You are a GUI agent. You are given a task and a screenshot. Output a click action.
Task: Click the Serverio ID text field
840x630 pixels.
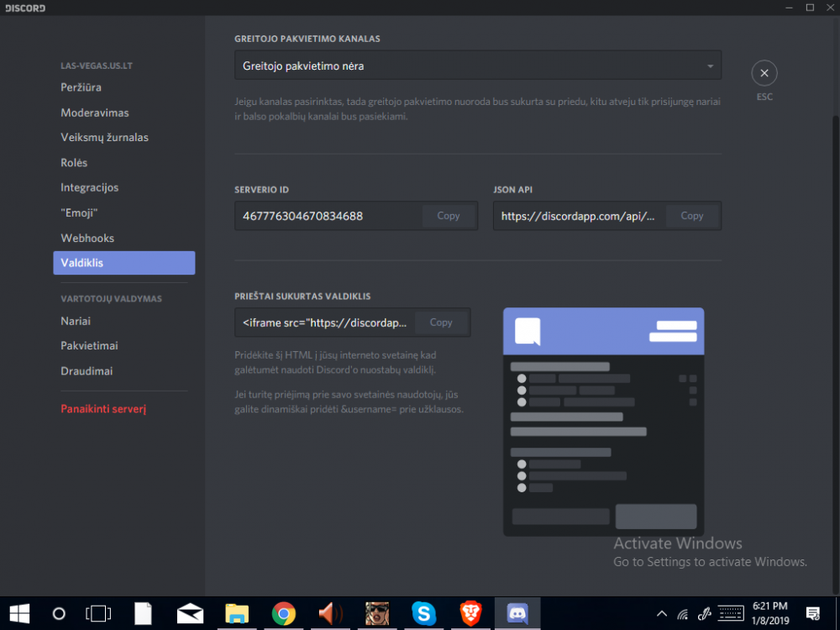point(328,216)
